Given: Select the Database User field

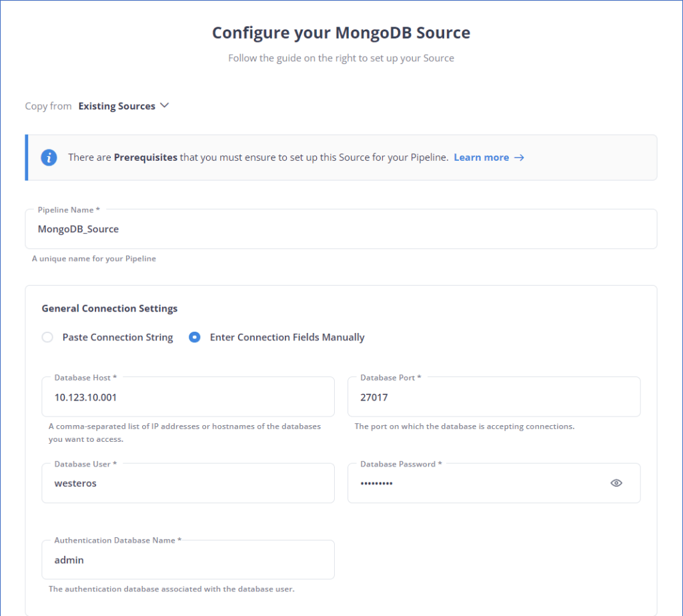Looking at the screenshot, I should [188, 483].
